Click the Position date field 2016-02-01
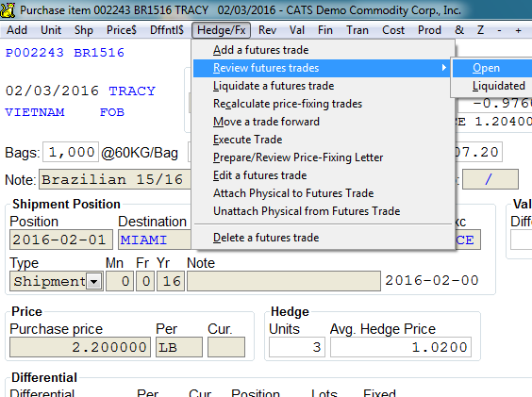This screenshot has width=532, height=397. point(61,240)
